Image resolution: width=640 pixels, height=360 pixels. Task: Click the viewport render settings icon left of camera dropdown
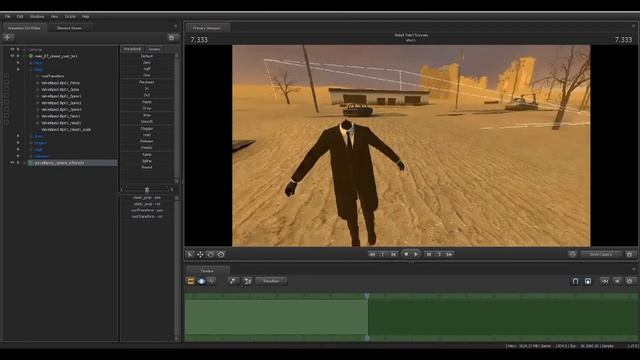(572, 254)
